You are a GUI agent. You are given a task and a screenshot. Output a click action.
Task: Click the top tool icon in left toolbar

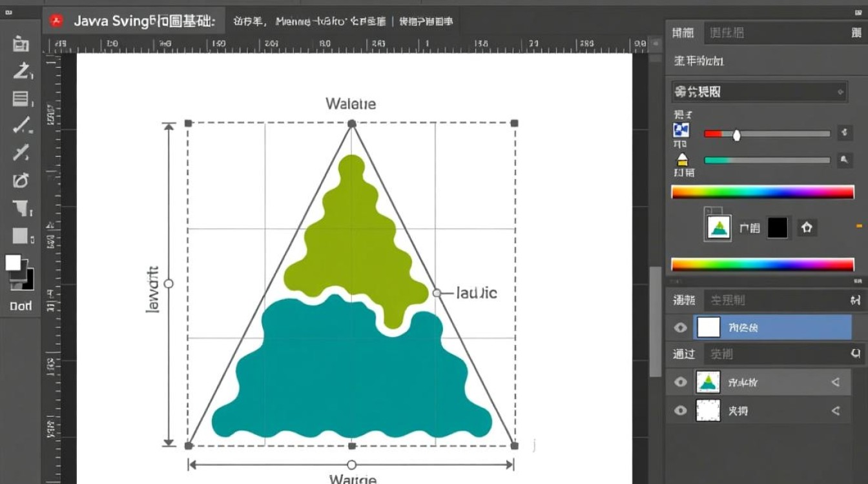click(21, 44)
